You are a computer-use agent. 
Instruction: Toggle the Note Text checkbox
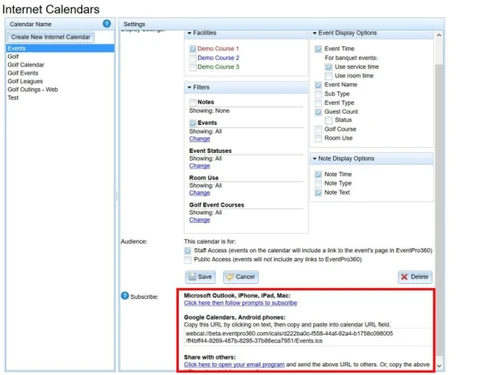[x=318, y=193]
